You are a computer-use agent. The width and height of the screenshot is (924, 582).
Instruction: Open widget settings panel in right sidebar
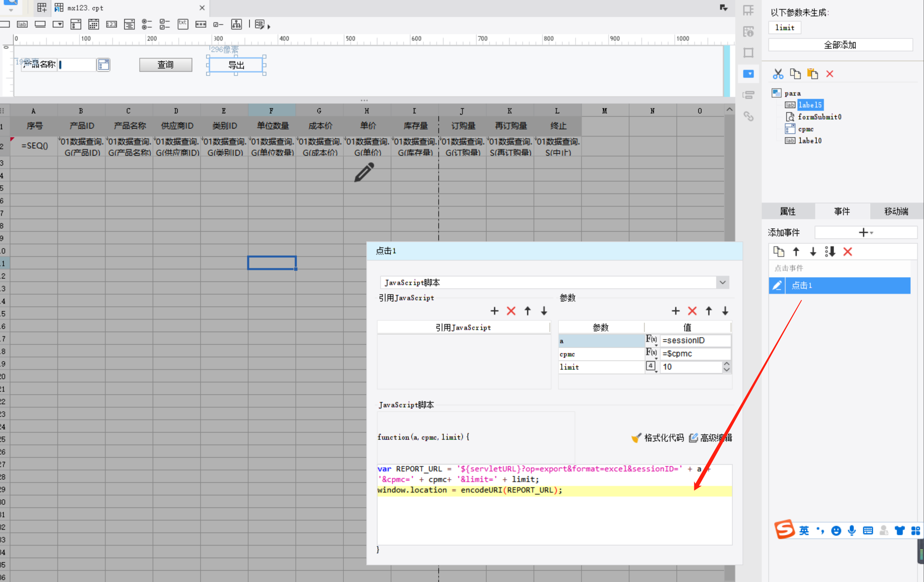(749, 74)
